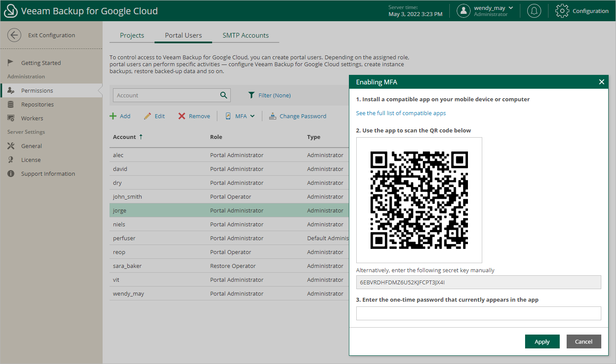
Task: Open Permissions in the sidebar
Action: [x=52, y=90]
